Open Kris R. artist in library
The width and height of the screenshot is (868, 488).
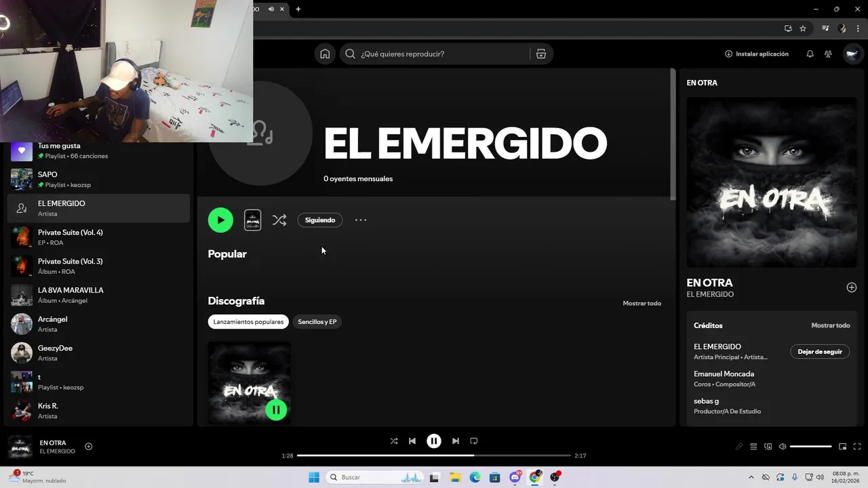click(98, 411)
